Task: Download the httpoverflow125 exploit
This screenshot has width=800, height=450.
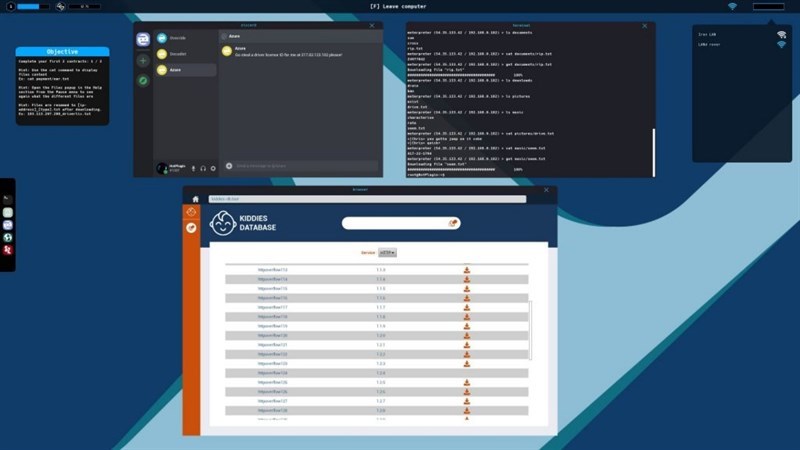Action: pos(466,383)
